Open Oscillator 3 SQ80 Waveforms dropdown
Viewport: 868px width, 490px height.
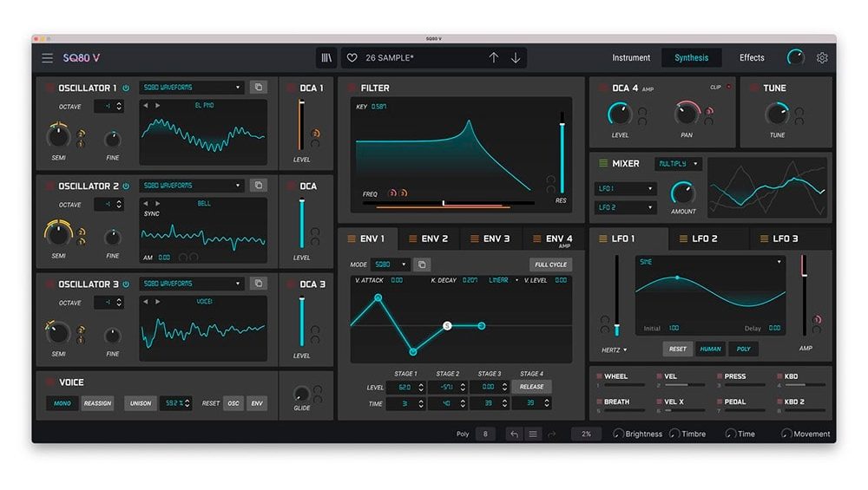tap(192, 284)
